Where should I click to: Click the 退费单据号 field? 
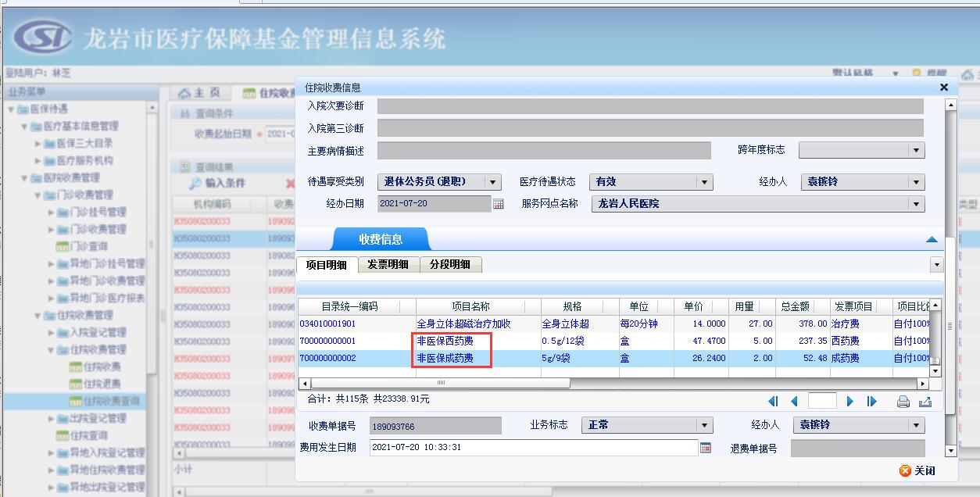pyautogui.click(x=857, y=449)
